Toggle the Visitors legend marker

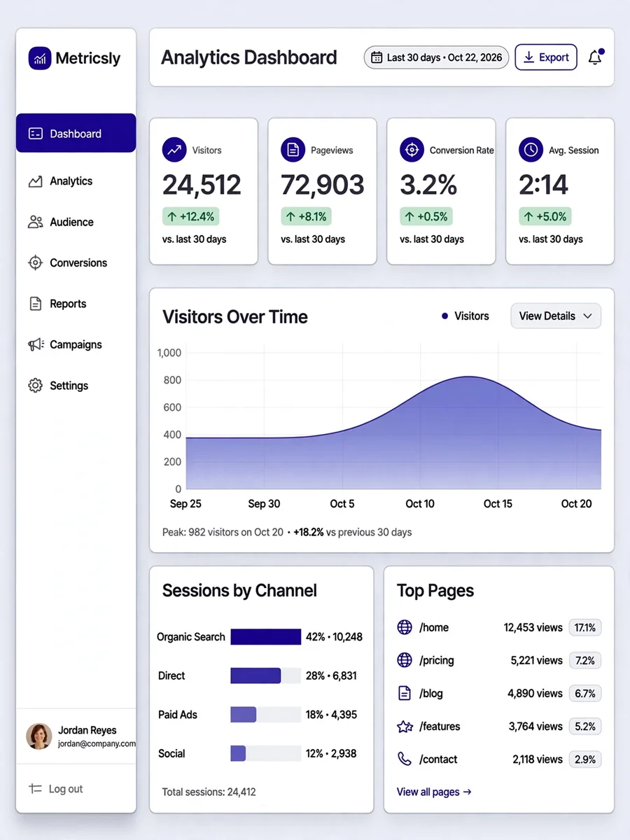coord(444,316)
